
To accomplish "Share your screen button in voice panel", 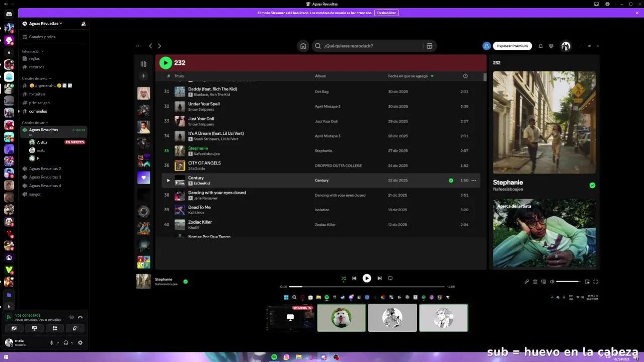I will pos(34,328).
